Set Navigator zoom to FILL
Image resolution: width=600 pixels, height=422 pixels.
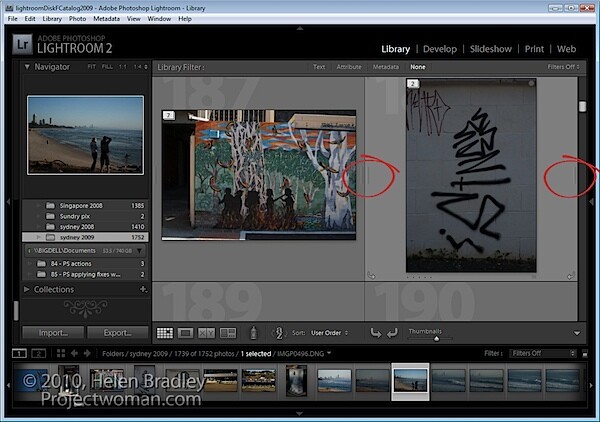pyautogui.click(x=107, y=67)
